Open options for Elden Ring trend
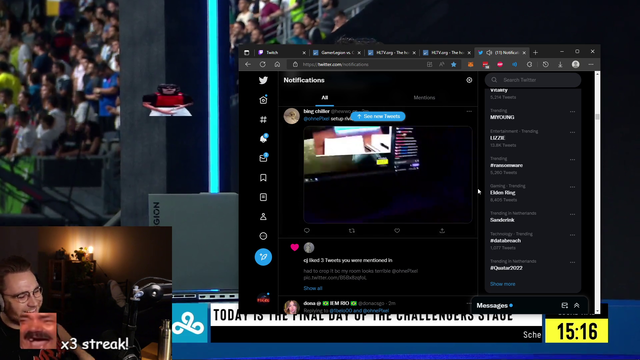This screenshot has width=640, height=360. pyautogui.click(x=572, y=187)
